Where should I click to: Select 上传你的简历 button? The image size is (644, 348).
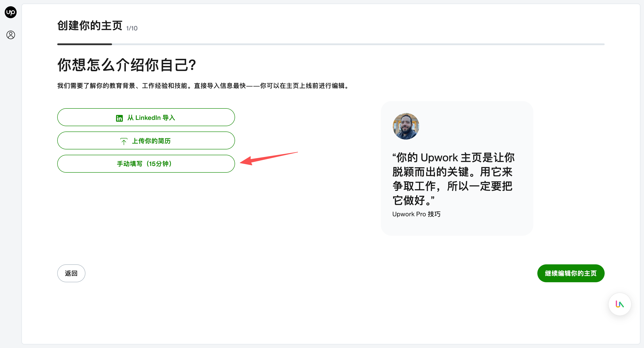[146, 140]
